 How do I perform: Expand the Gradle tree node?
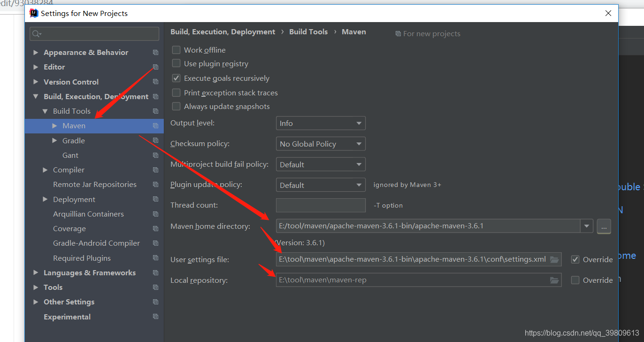[x=54, y=140]
